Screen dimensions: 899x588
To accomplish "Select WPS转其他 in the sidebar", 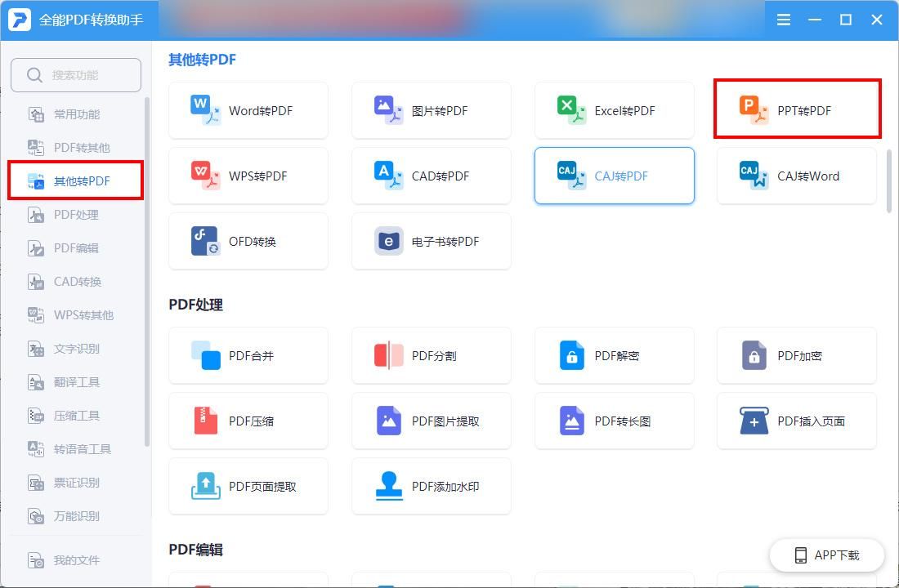I will (x=76, y=315).
